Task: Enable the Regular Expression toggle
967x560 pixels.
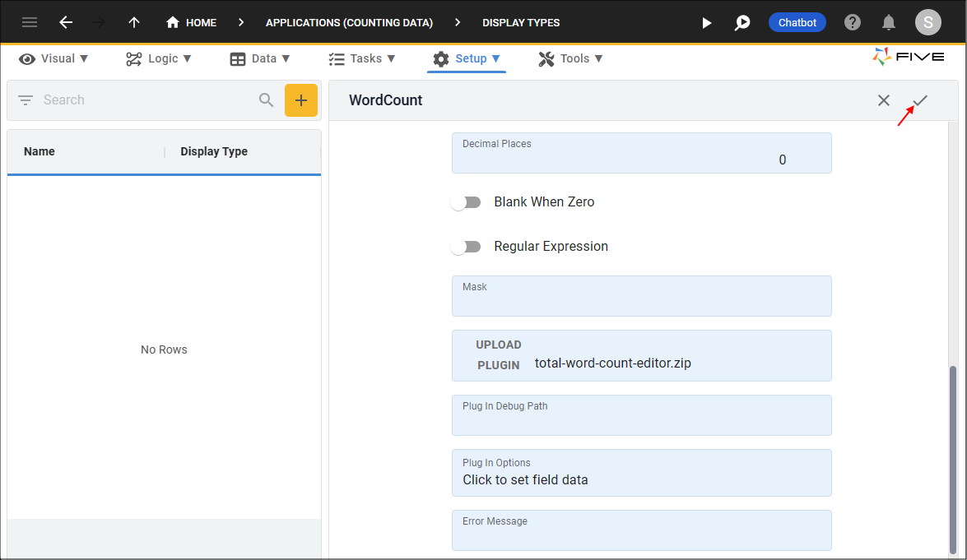Action: pyautogui.click(x=466, y=247)
